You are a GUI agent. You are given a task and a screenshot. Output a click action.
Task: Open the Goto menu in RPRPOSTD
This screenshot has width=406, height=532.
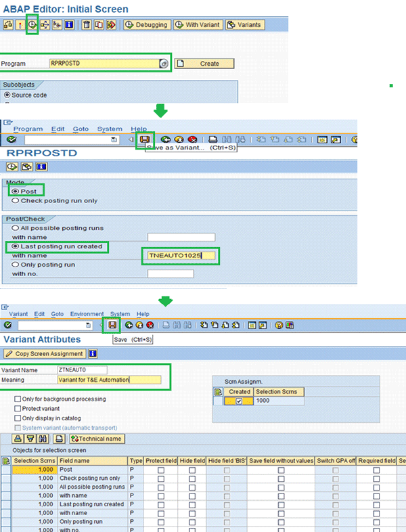tap(81, 129)
